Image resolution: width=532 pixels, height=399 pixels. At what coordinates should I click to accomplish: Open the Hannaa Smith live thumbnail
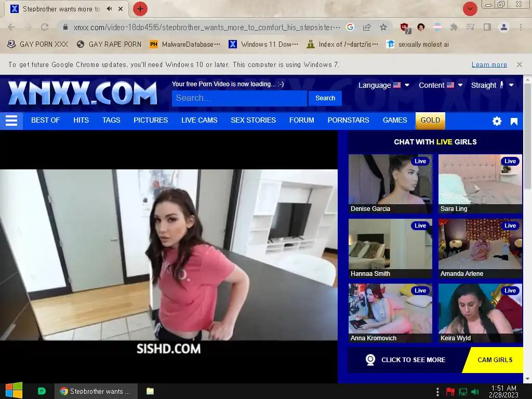390,248
